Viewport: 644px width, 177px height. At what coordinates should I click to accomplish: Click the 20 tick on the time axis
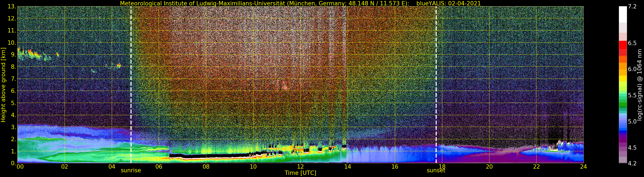click(x=489, y=166)
